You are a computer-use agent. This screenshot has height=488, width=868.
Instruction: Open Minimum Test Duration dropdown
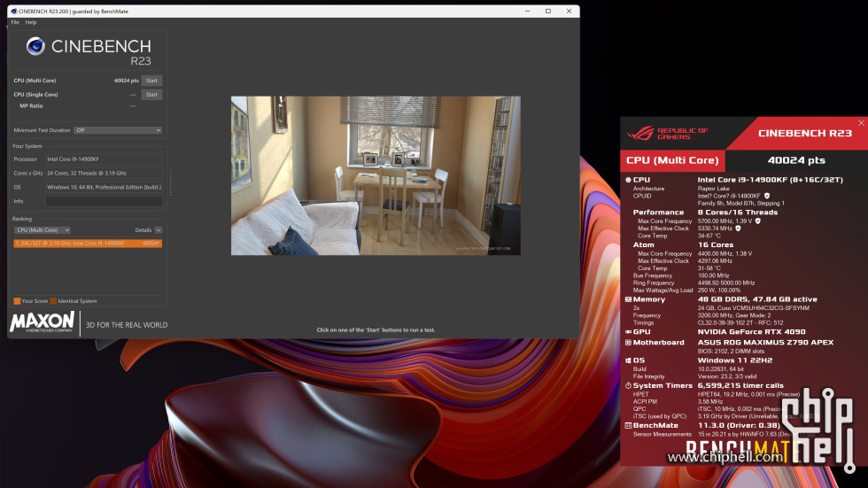pyautogui.click(x=118, y=130)
